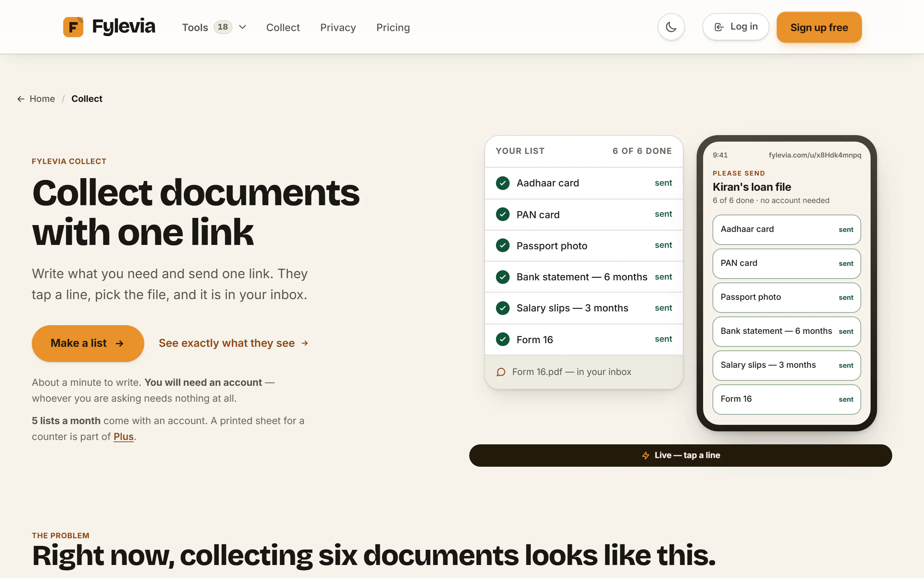This screenshot has height=578, width=924.
Task: Go back via the Home breadcrumb arrow icon
Action: click(x=21, y=99)
